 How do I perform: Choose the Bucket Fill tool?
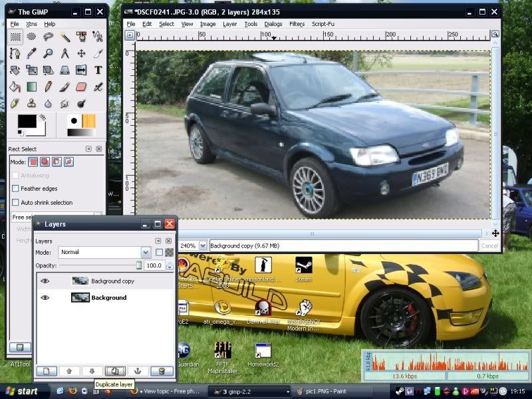[x=15, y=86]
